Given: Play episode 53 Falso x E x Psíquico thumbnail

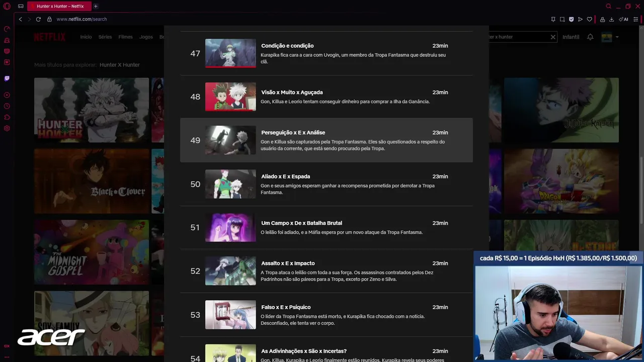Looking at the screenshot, I should (230, 315).
